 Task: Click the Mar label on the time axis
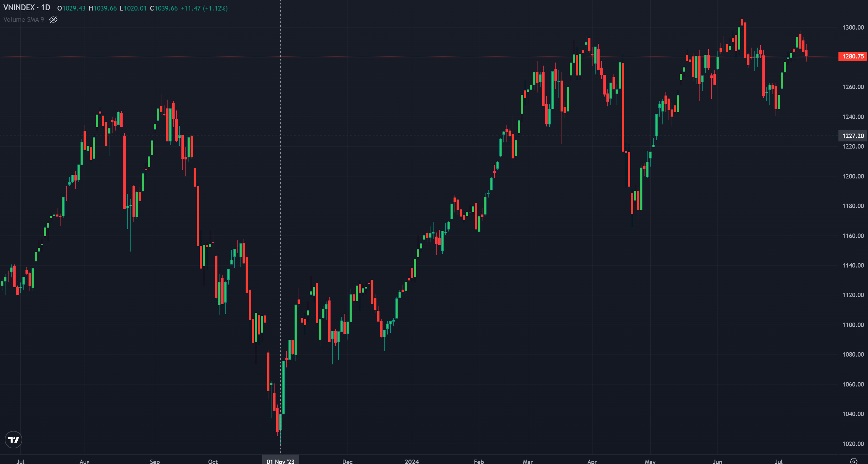[528, 461]
